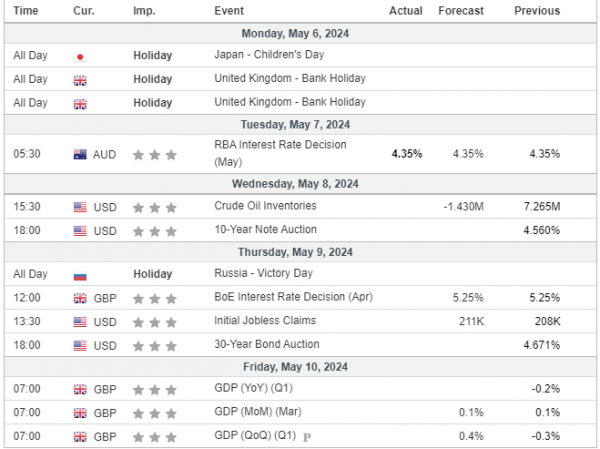Click the importance stars for GDP (QoQ) (Q1)
The height and width of the screenshot is (449, 600).
click(155, 437)
